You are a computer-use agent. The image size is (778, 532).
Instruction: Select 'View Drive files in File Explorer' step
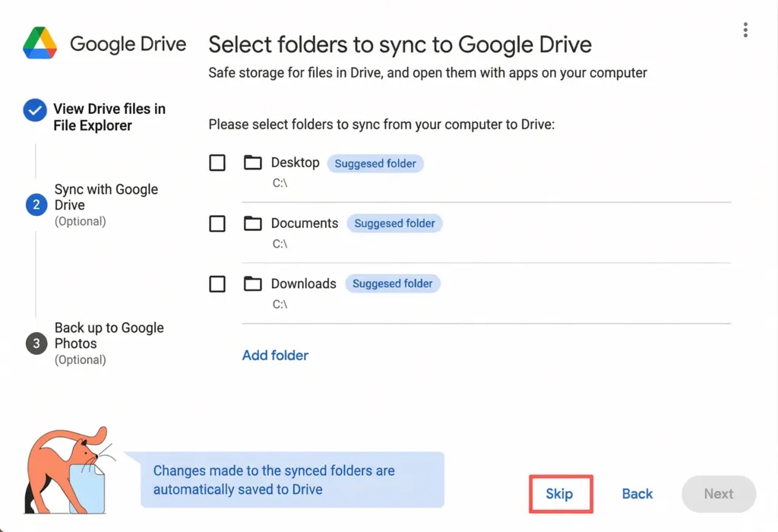pos(109,117)
